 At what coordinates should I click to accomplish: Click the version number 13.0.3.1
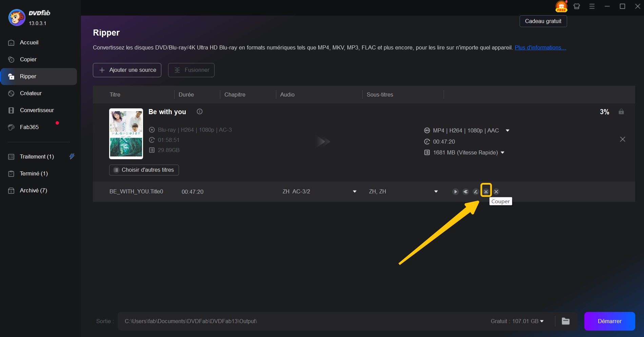38,23
